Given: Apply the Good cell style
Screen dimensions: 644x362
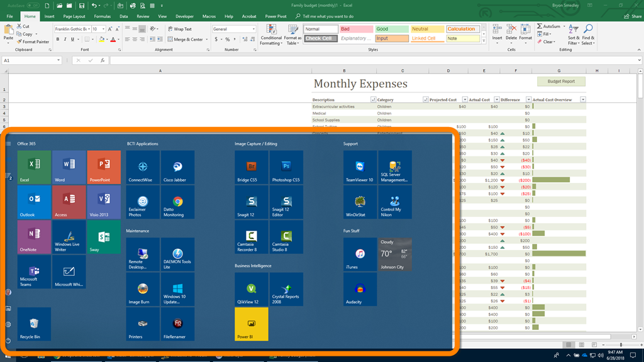Looking at the screenshot, I should (x=391, y=29).
